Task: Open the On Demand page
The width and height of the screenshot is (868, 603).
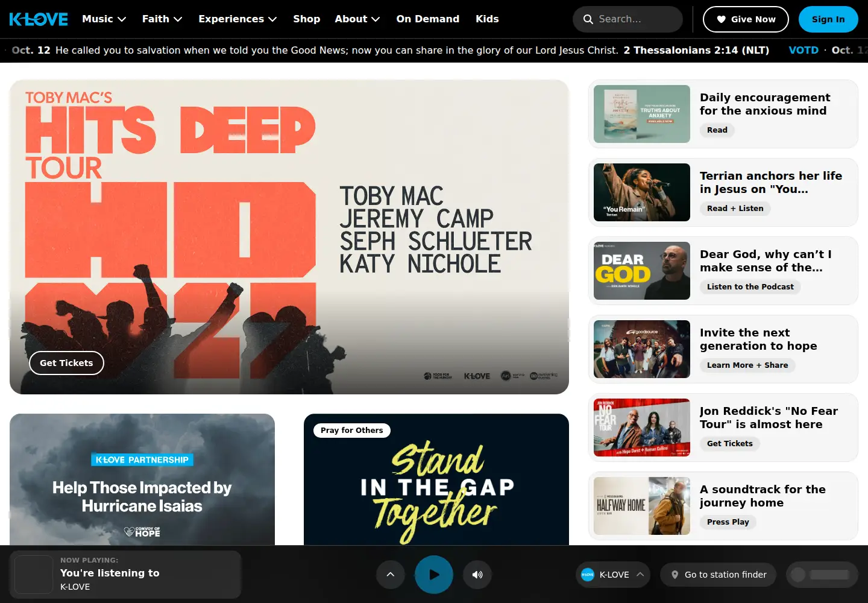Action: click(x=427, y=19)
